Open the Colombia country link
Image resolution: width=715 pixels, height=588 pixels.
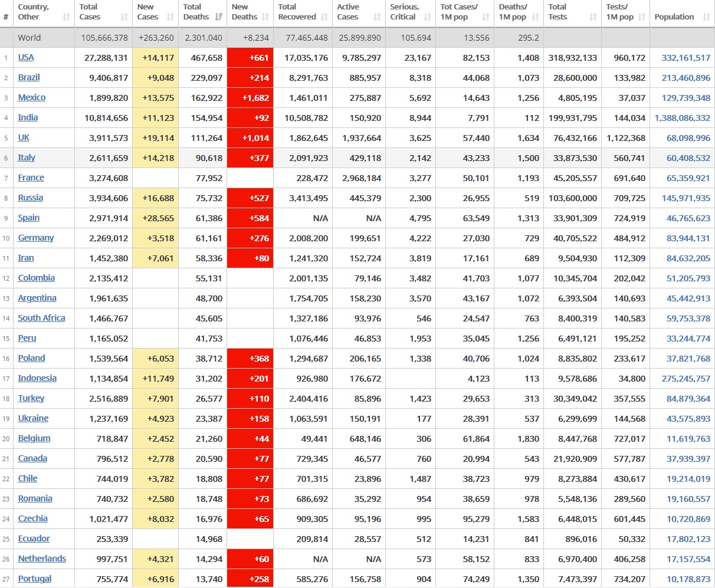(x=37, y=278)
